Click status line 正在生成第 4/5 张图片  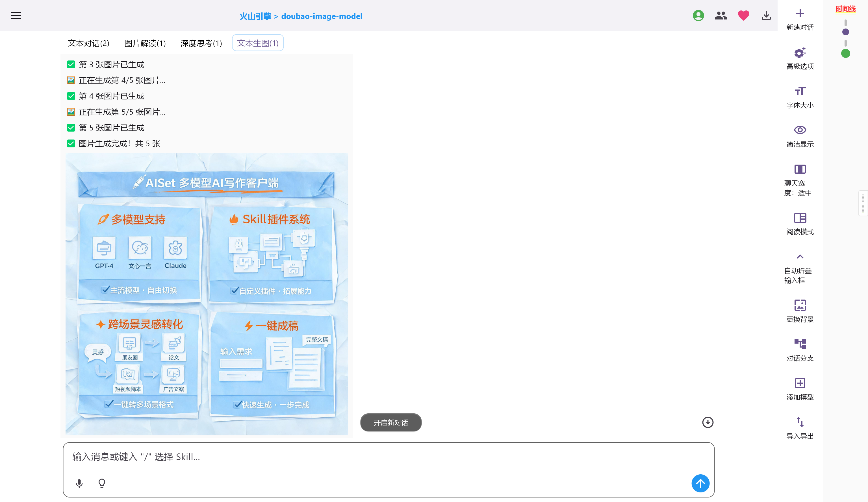click(116, 80)
